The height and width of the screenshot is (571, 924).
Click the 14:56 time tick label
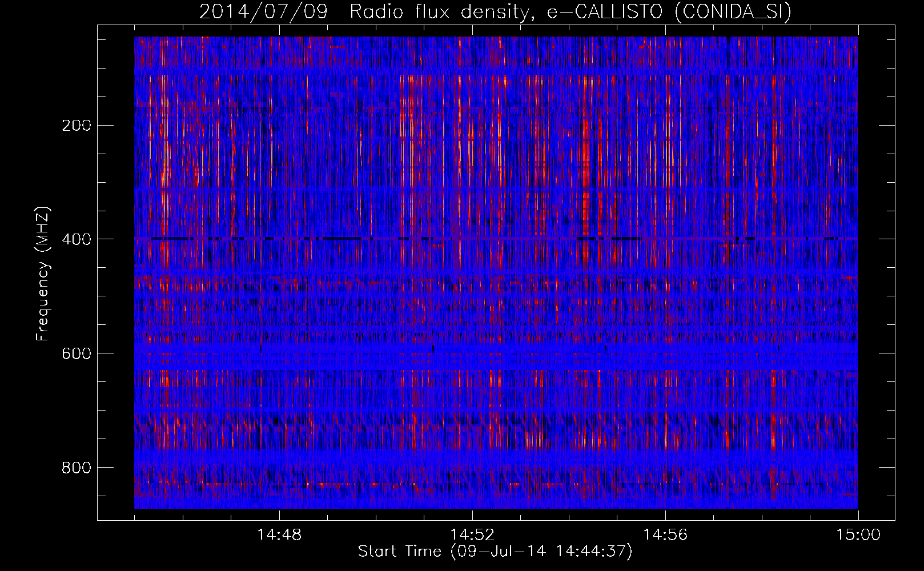click(x=665, y=535)
